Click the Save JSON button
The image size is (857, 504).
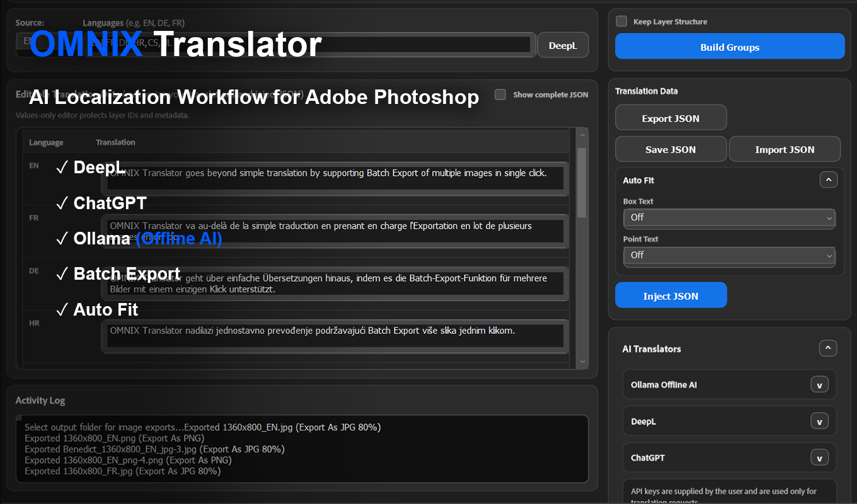[670, 149]
